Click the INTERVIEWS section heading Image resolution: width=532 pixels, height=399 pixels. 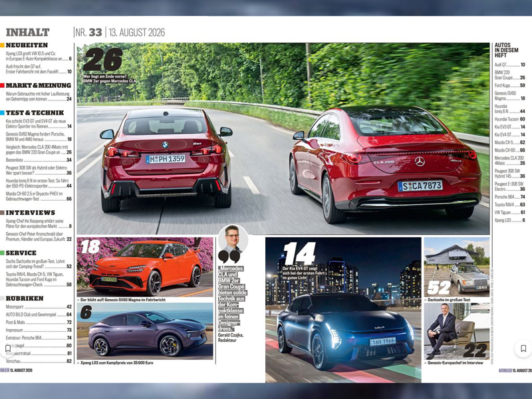[x=30, y=213]
